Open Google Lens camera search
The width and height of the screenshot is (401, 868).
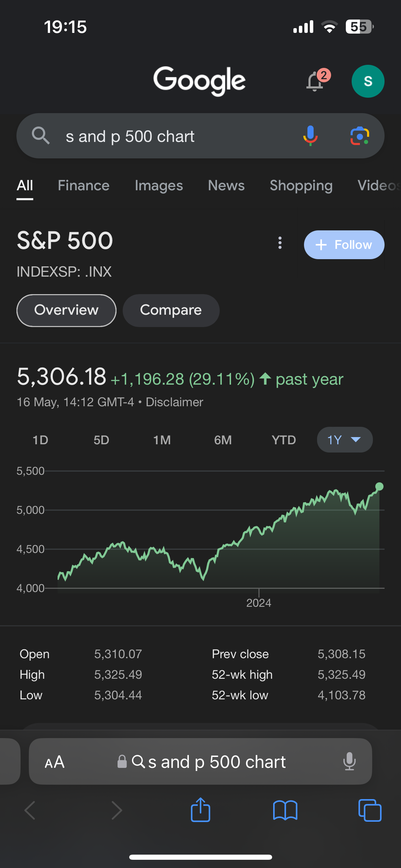[360, 136]
